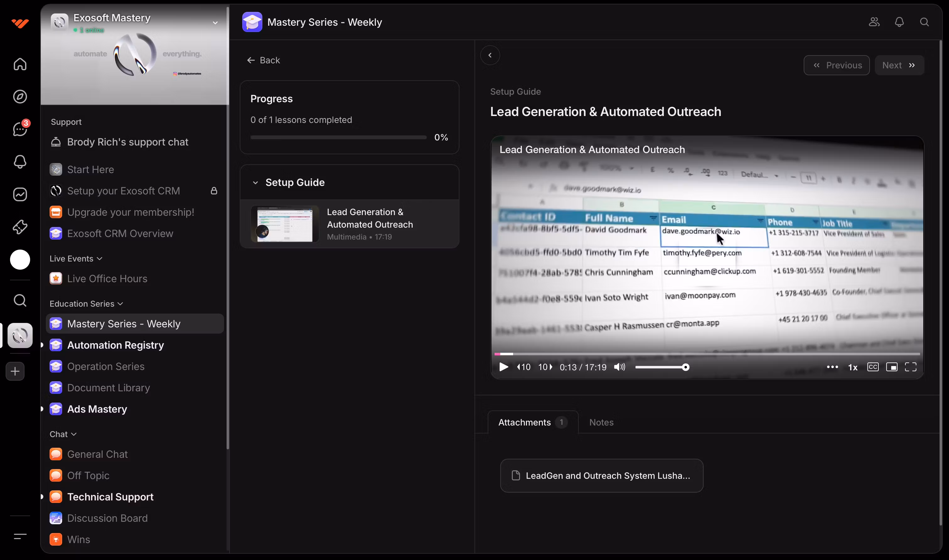
Task: Open the compass discover icon
Action: 20,97
